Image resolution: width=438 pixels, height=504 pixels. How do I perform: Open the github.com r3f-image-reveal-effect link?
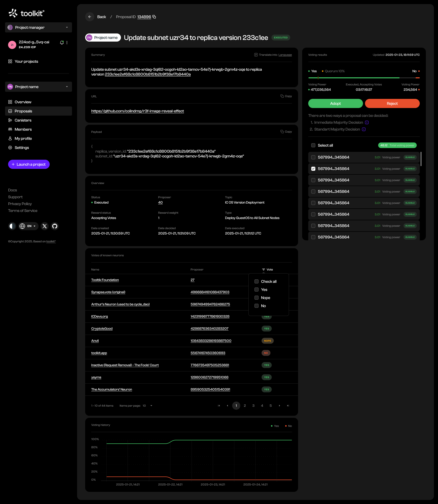[138, 111]
